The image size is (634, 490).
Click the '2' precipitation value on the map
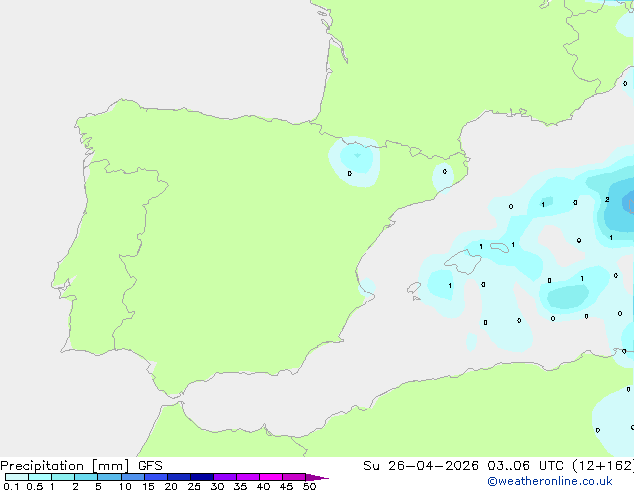[607, 199]
